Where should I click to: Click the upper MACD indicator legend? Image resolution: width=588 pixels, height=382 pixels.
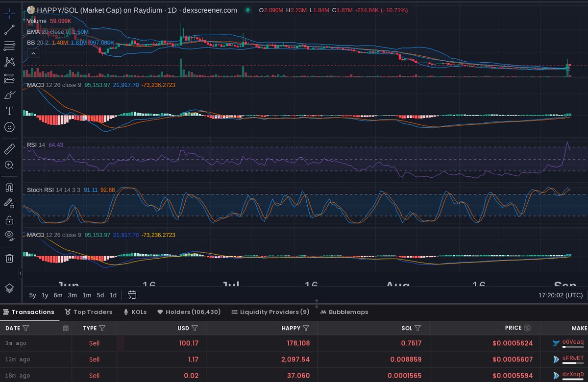[101, 85]
